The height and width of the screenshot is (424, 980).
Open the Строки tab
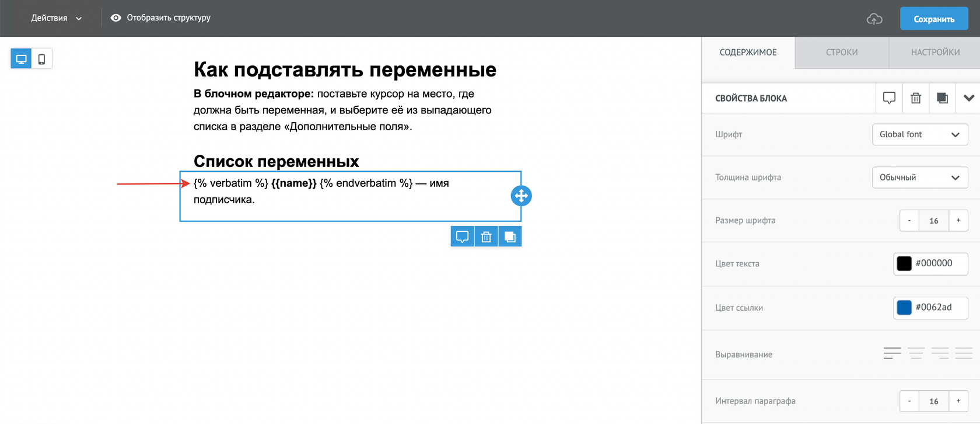pyautogui.click(x=842, y=53)
